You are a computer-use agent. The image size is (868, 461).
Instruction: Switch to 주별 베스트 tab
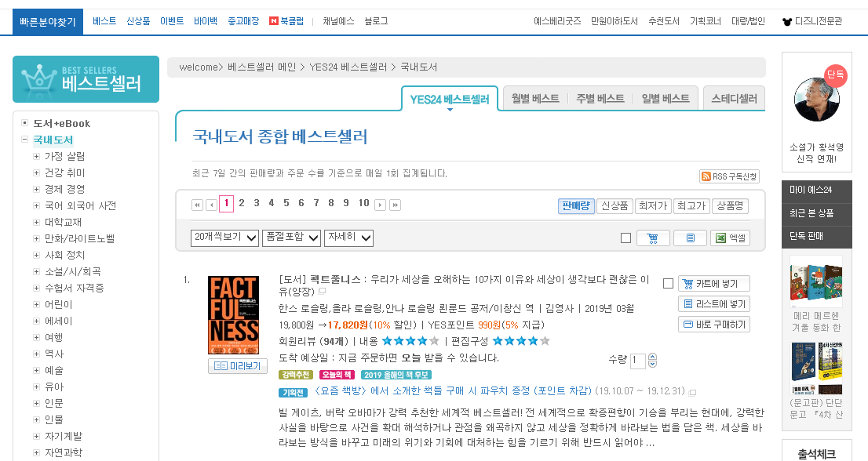600,98
